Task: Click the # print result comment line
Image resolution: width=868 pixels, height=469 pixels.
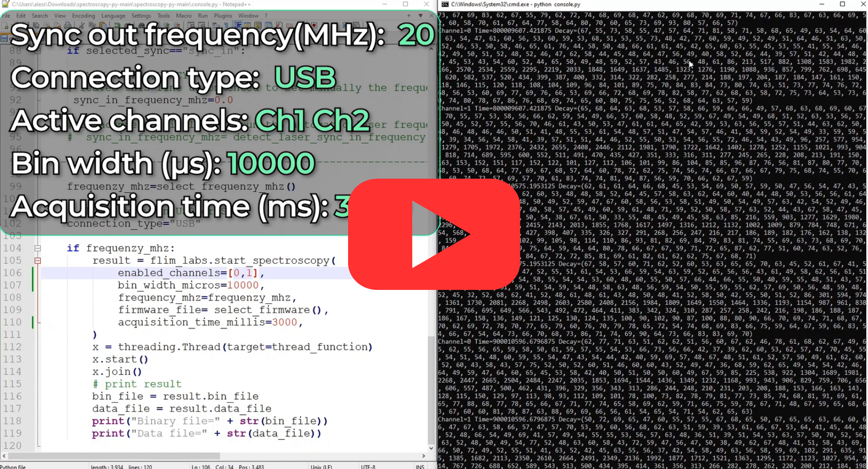Action: pos(137,384)
